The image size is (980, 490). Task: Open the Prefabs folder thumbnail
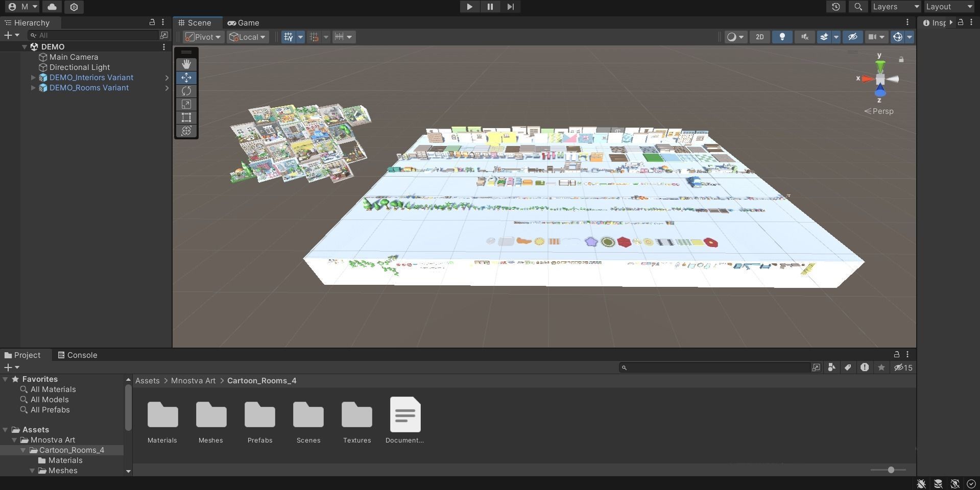260,414
